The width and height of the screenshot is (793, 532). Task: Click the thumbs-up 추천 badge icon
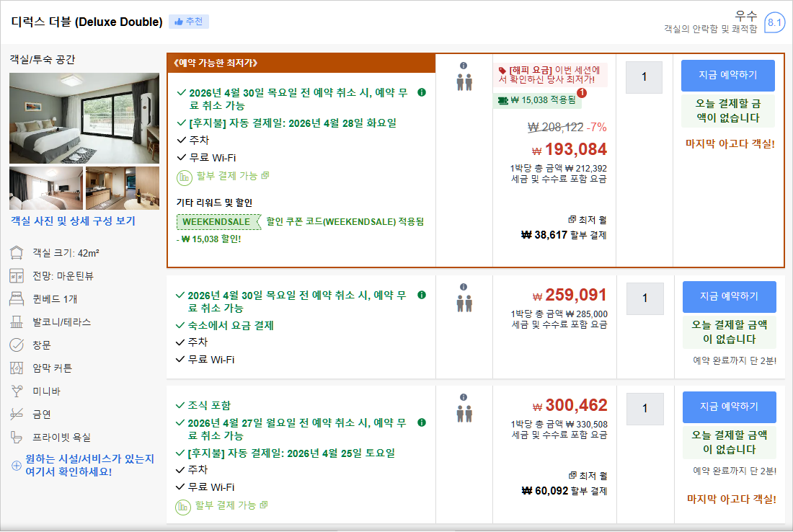(x=179, y=22)
